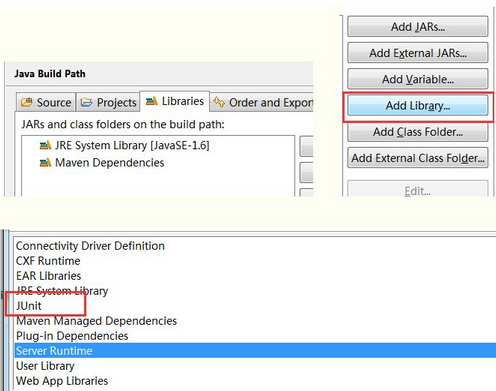Click the Source tab folder icon
Screen dimensions: 496x391
coord(27,102)
